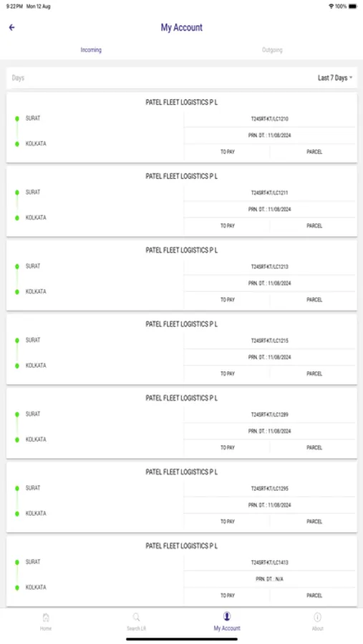
Task: Open the Home tab icon
Action: [46, 618]
